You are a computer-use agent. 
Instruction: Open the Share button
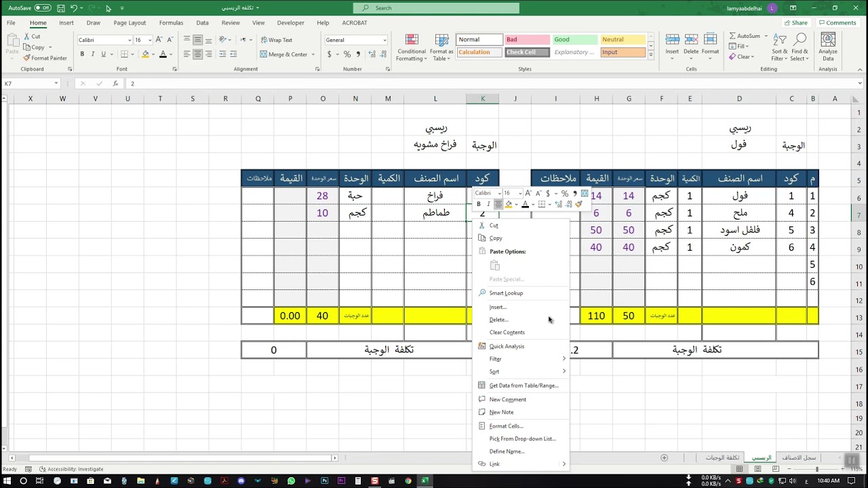coord(795,22)
